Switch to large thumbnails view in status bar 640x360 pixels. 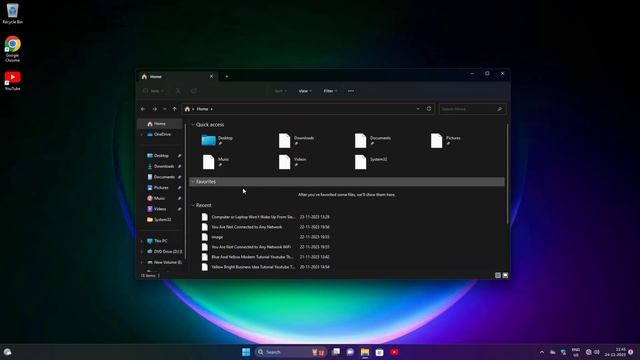[x=505, y=276]
